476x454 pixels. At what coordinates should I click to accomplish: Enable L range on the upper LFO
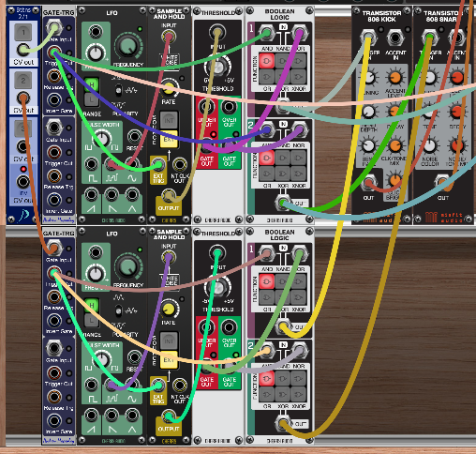[92, 99]
